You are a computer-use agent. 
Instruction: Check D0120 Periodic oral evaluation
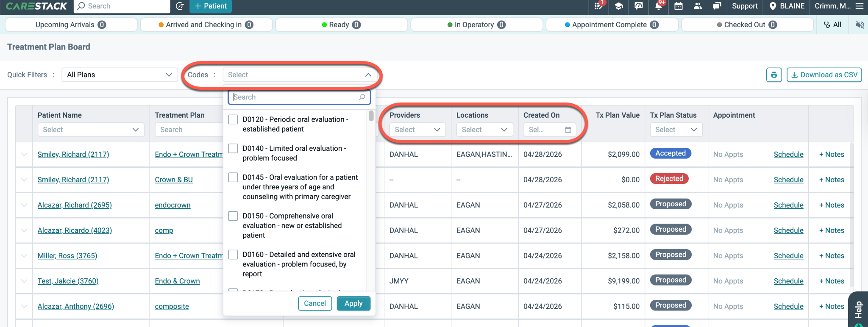pos(233,119)
